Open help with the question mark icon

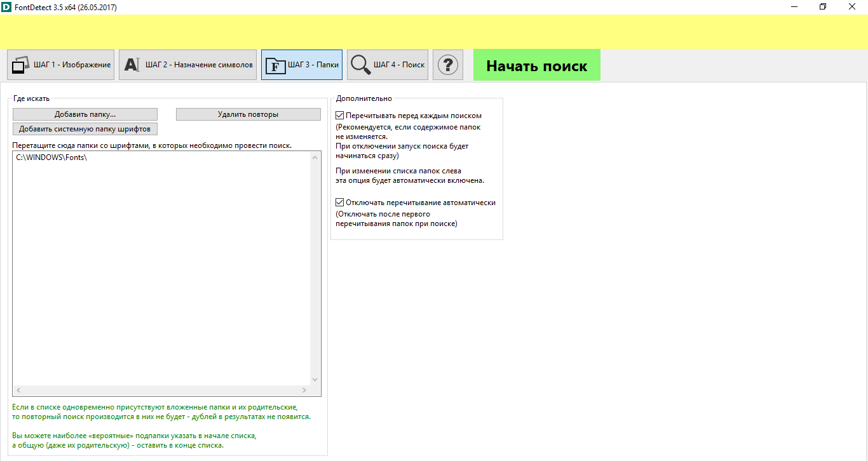tap(448, 65)
